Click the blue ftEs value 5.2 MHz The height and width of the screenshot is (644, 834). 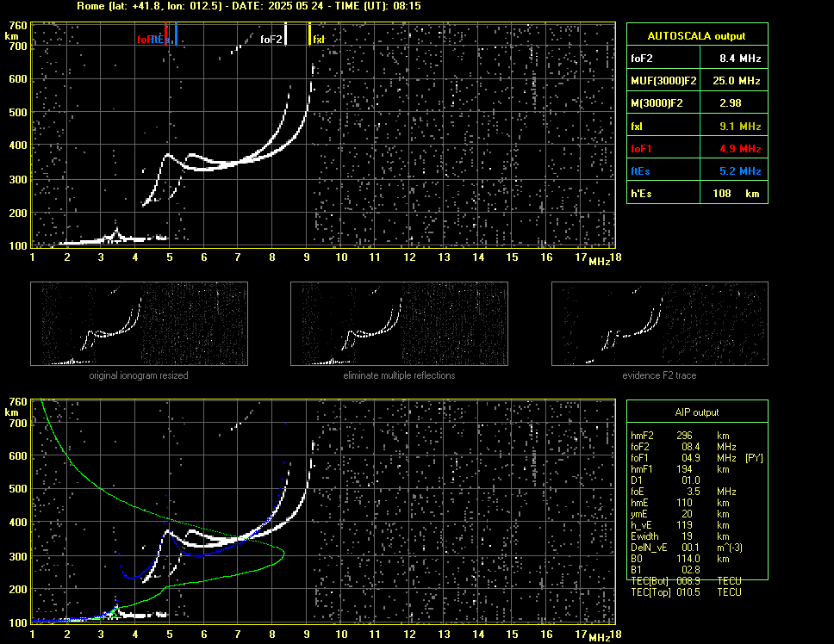(x=740, y=171)
